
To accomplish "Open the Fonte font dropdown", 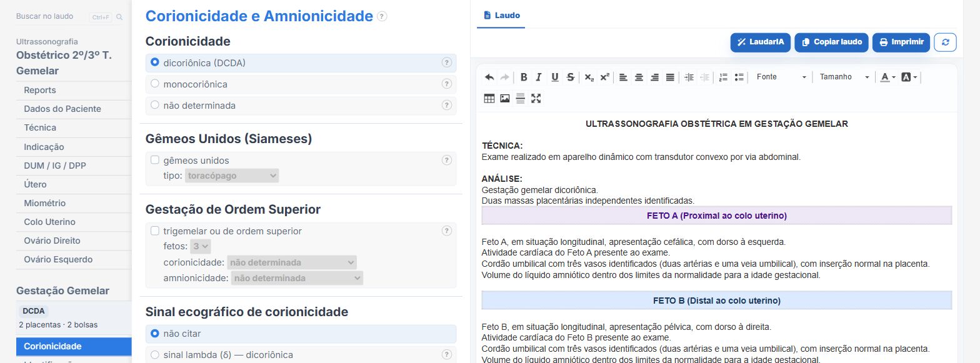I will [x=781, y=77].
